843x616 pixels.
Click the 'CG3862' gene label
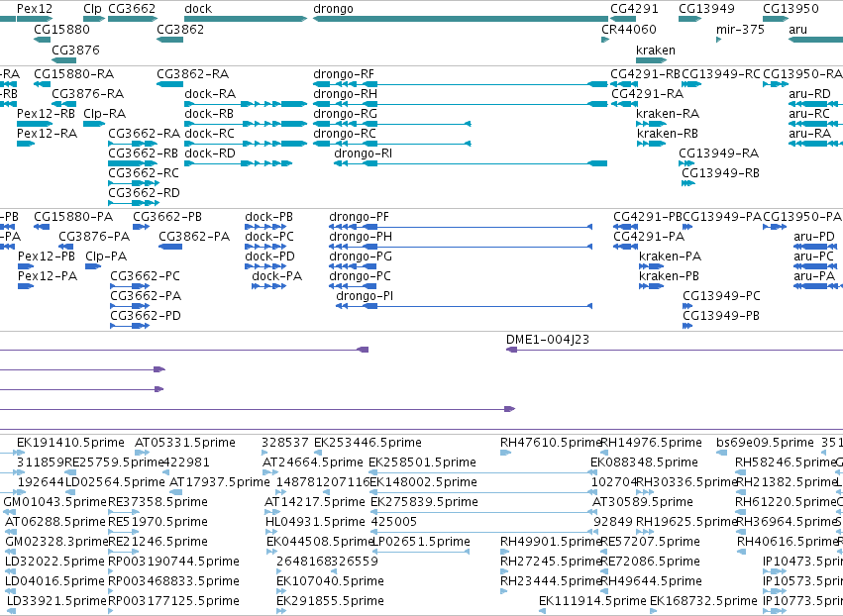[180, 29]
